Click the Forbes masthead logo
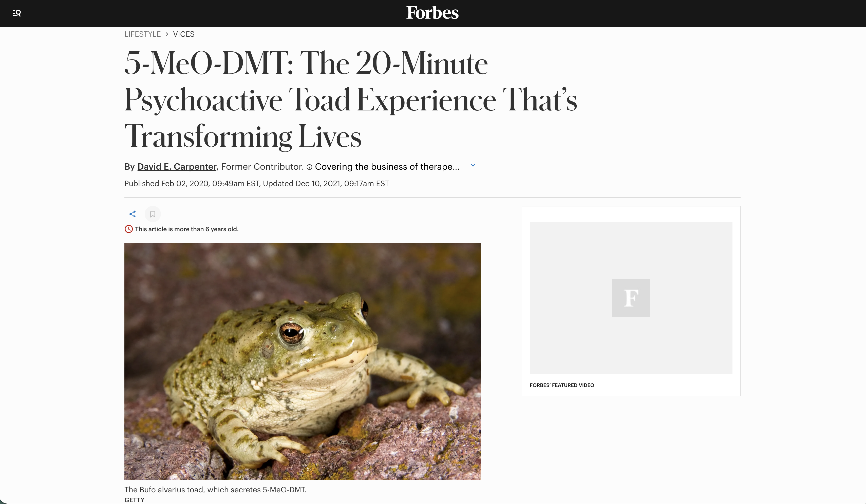866x504 pixels. coord(432,13)
